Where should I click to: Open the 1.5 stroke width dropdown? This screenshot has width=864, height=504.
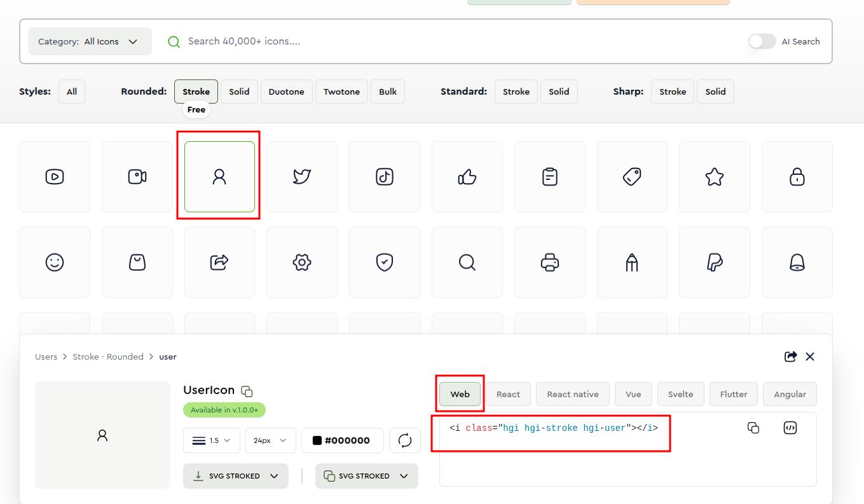pyautogui.click(x=211, y=440)
